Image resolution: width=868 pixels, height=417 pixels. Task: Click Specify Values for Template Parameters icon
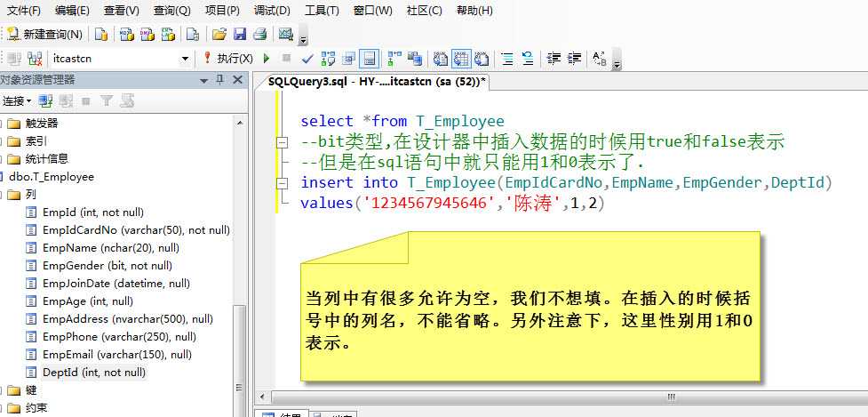tap(600, 58)
